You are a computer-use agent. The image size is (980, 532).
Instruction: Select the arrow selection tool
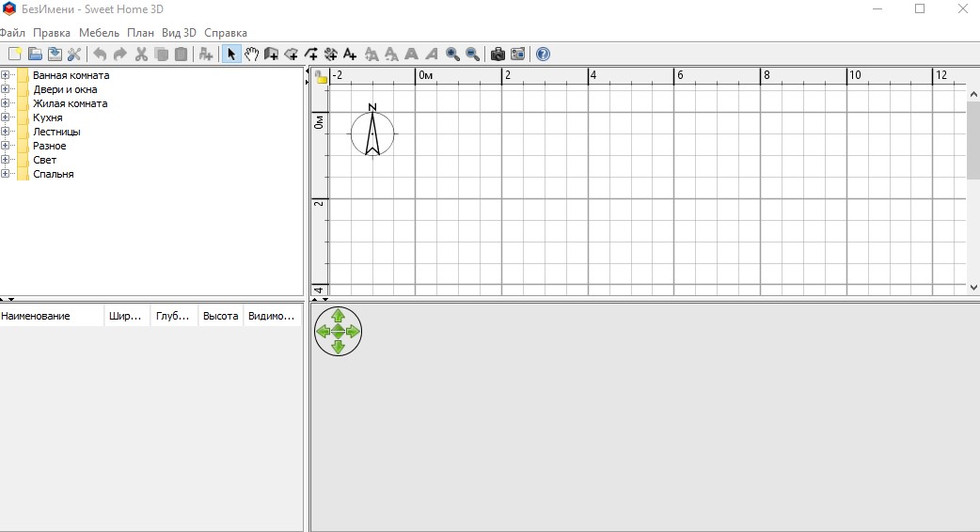[x=231, y=55]
